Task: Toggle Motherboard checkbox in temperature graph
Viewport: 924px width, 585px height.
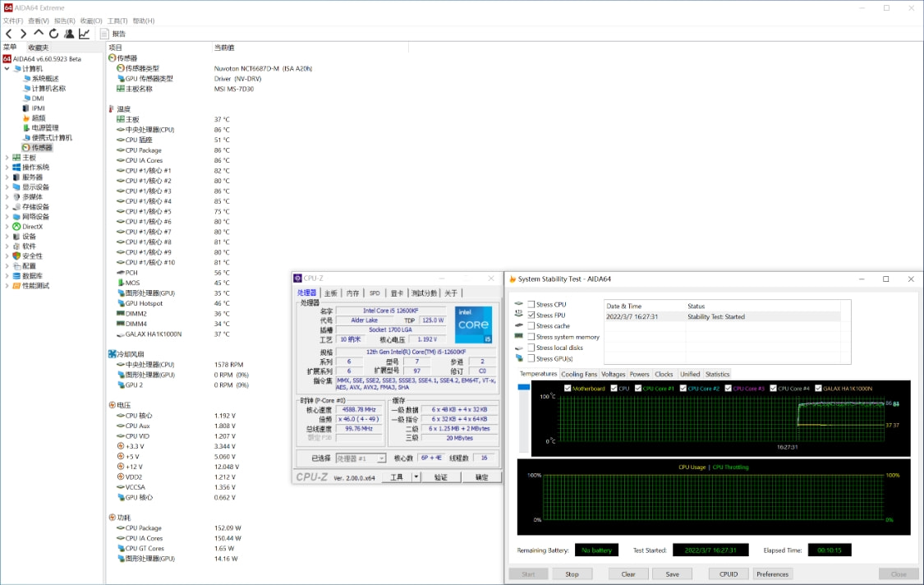Action: pos(568,389)
